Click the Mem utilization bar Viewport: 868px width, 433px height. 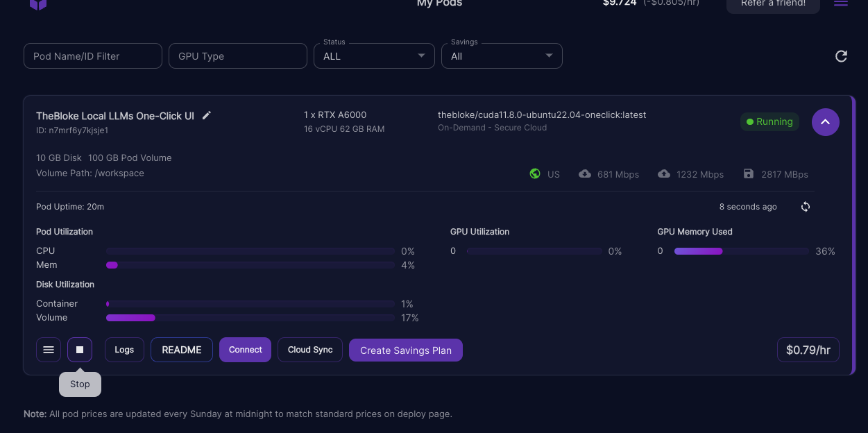pyautogui.click(x=250, y=265)
